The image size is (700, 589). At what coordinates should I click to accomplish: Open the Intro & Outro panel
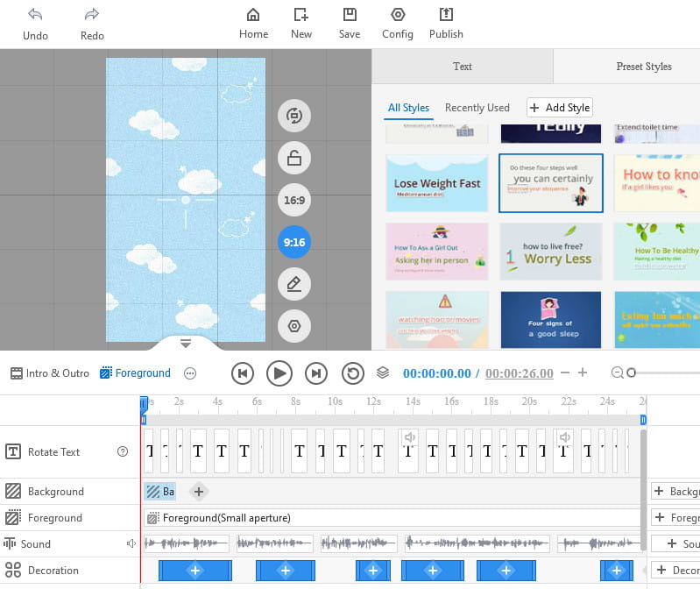[x=50, y=373]
